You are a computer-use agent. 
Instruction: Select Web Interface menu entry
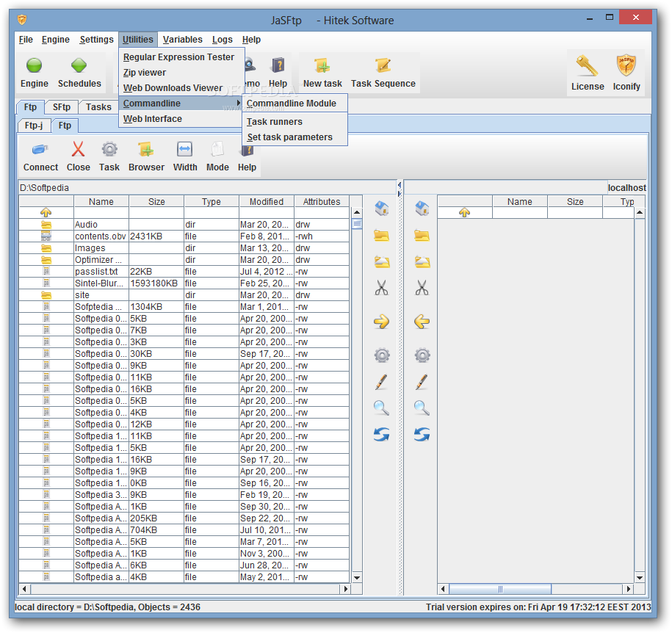(181, 119)
